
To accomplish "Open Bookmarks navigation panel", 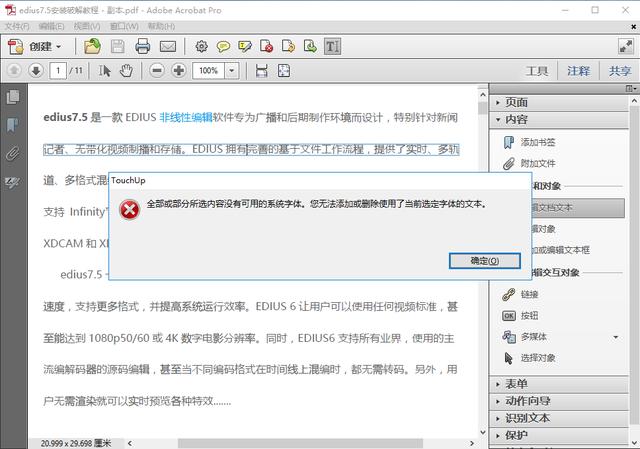I will click(x=13, y=125).
